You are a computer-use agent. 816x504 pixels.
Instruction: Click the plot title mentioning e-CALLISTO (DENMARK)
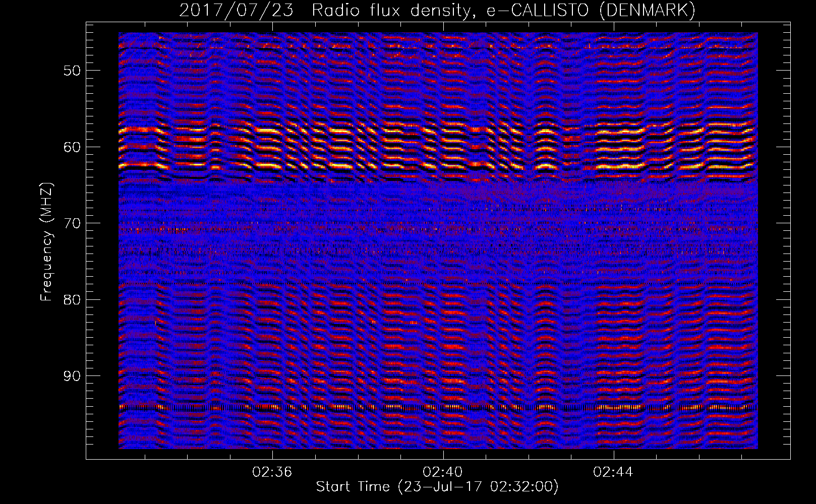(437, 10)
